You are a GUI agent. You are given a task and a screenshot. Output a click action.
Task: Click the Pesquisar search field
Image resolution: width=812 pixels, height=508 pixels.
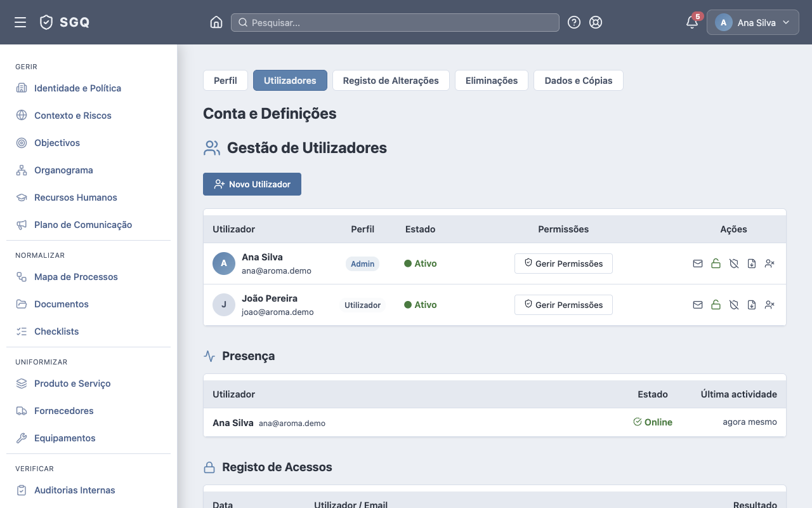coord(395,22)
